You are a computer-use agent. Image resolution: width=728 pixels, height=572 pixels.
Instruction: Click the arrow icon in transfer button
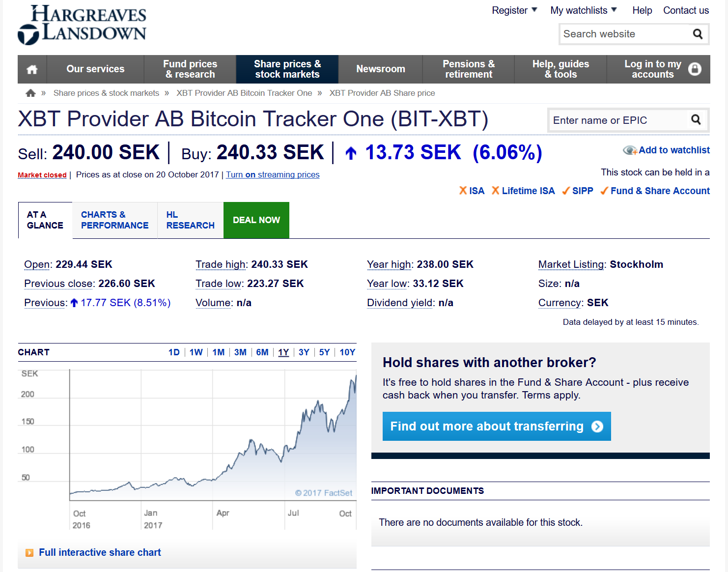(x=597, y=427)
